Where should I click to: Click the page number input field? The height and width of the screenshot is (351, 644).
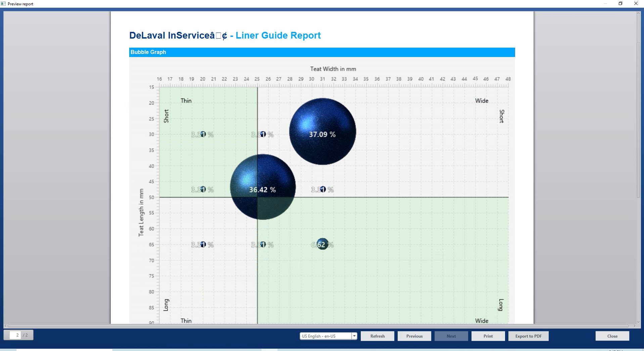[15, 335]
